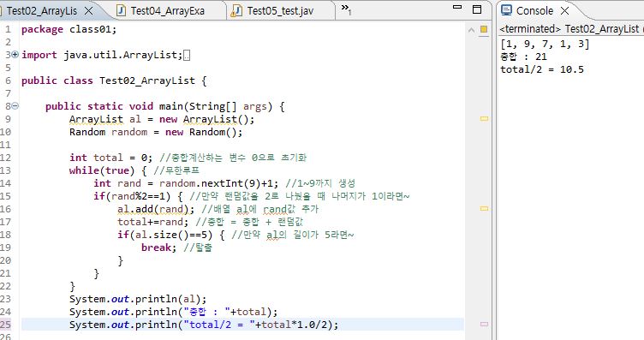
Task: Click the '<terminated> Test02_ArrayList' console label
Action: pyautogui.click(x=569, y=29)
